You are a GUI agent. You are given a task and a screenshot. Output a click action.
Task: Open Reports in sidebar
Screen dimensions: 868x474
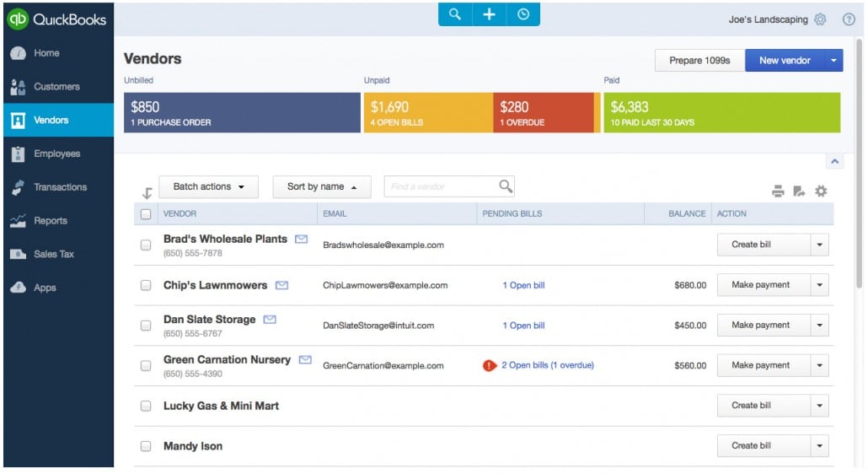(58, 221)
